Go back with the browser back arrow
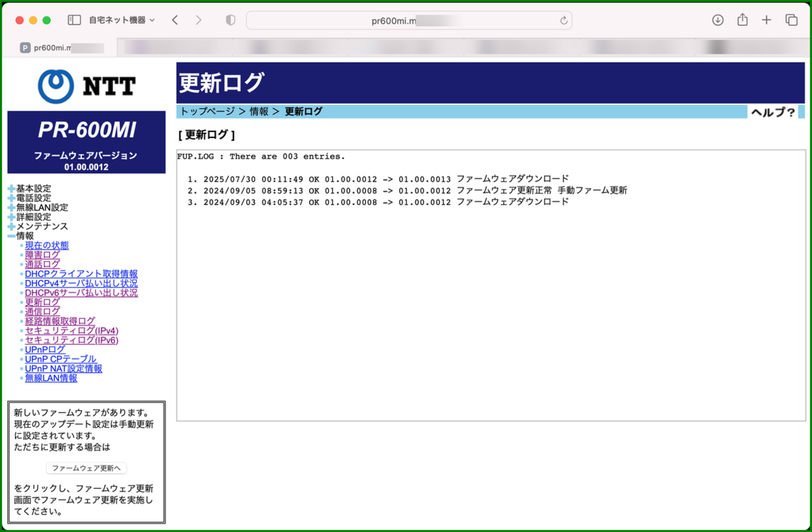The width and height of the screenshot is (812, 532). [x=175, y=20]
